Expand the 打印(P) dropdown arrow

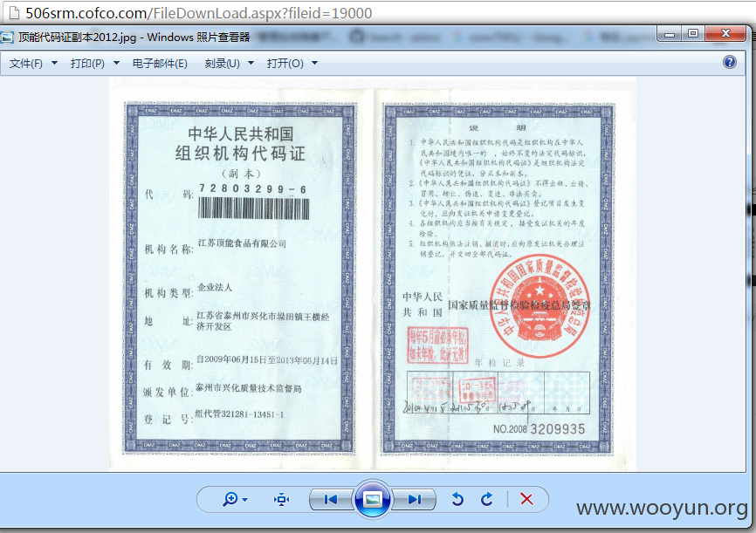(x=116, y=63)
